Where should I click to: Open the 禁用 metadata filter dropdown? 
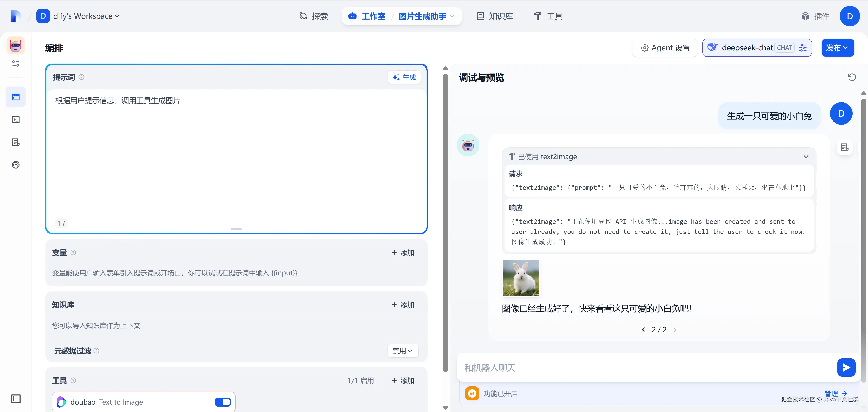tap(403, 351)
